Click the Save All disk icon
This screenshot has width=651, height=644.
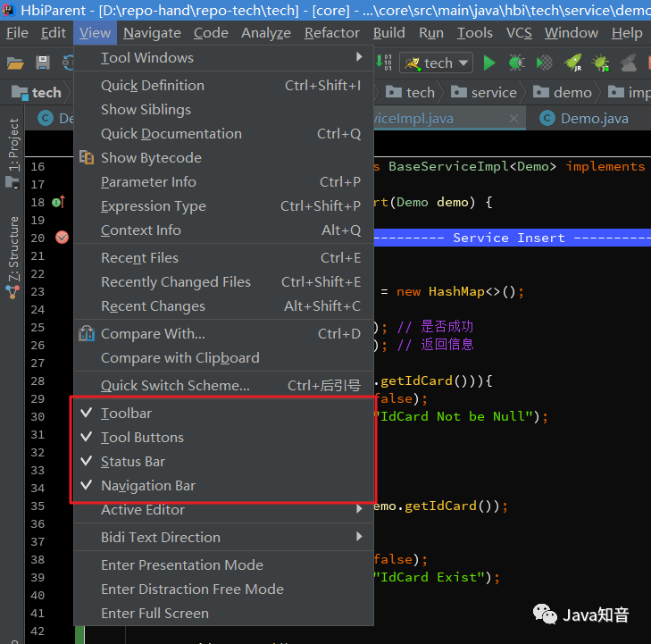tap(42, 63)
